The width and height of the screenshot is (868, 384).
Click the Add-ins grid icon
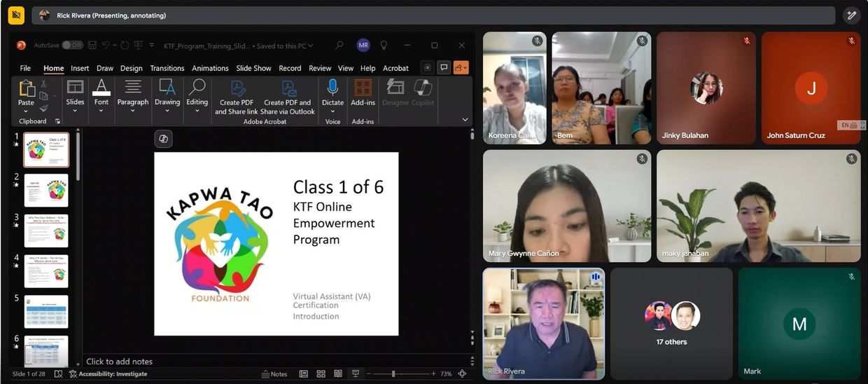pos(363,88)
